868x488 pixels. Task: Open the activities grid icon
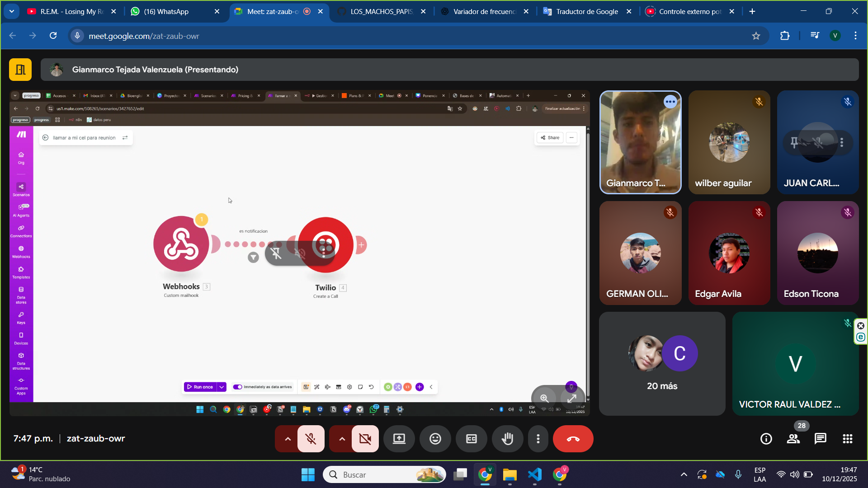click(x=847, y=439)
